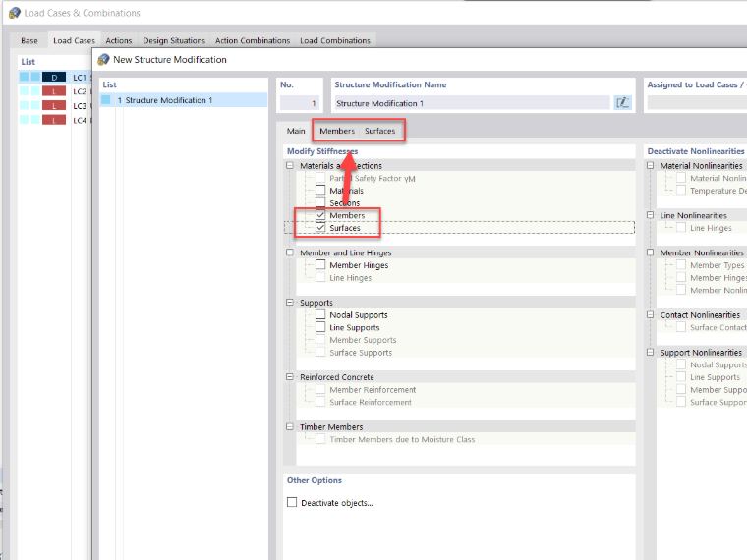Tick the Line Hinges checkbox under Line Nonlinearities
This screenshot has height=560, width=747.
pyautogui.click(x=681, y=228)
